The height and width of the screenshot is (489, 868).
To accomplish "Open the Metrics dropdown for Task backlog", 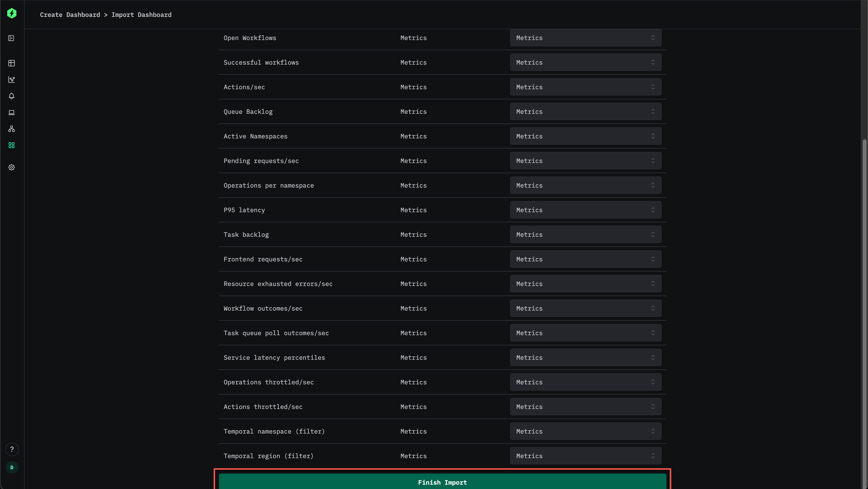I will tap(585, 234).
